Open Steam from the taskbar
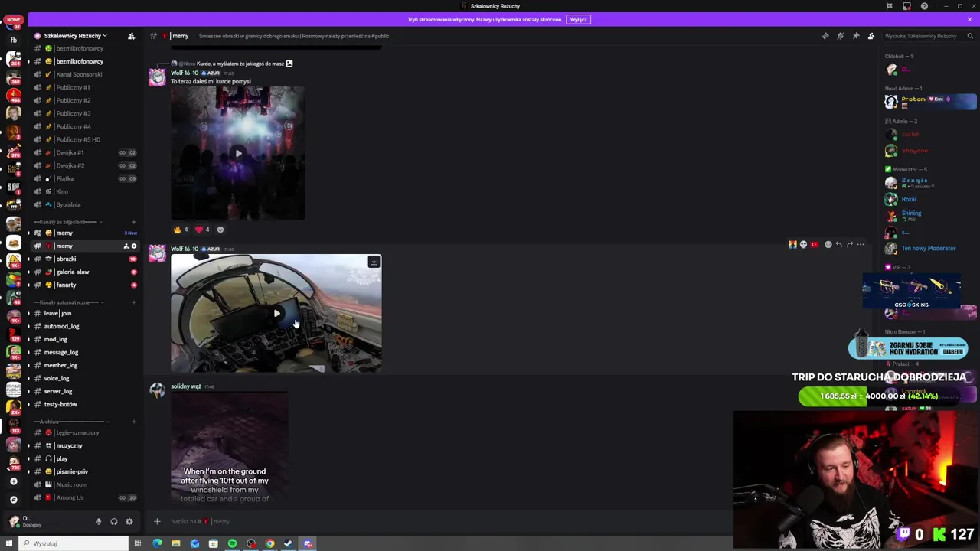This screenshot has width=980, height=551. tap(289, 543)
